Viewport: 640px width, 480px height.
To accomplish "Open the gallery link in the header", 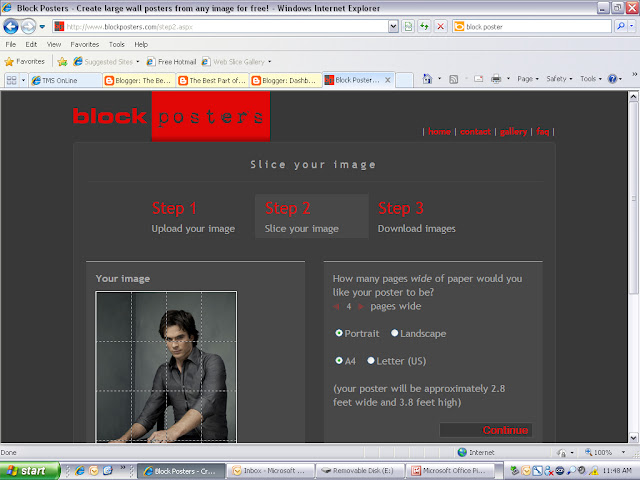I will pyautogui.click(x=513, y=131).
